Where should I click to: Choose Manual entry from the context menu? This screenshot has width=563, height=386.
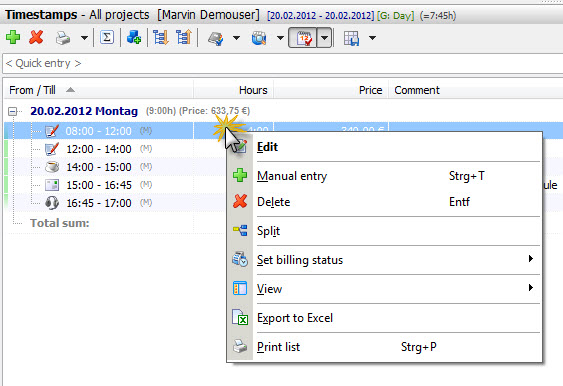[384, 176]
